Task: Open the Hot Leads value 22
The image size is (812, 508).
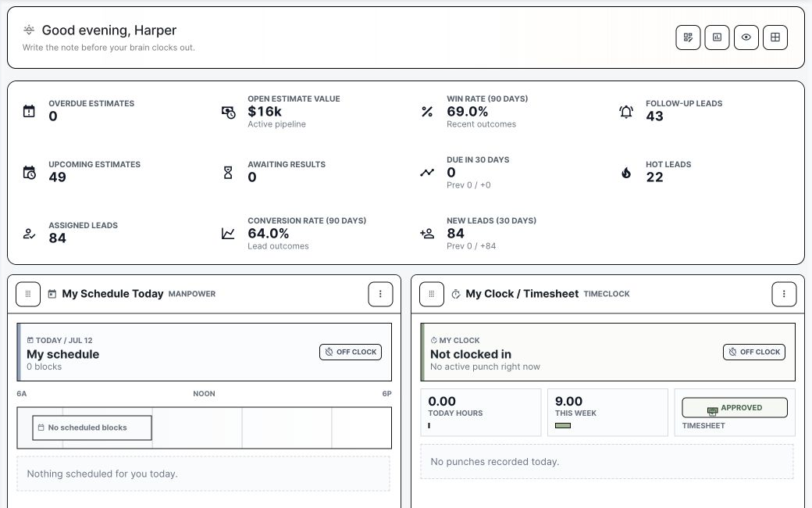Action: click(654, 177)
